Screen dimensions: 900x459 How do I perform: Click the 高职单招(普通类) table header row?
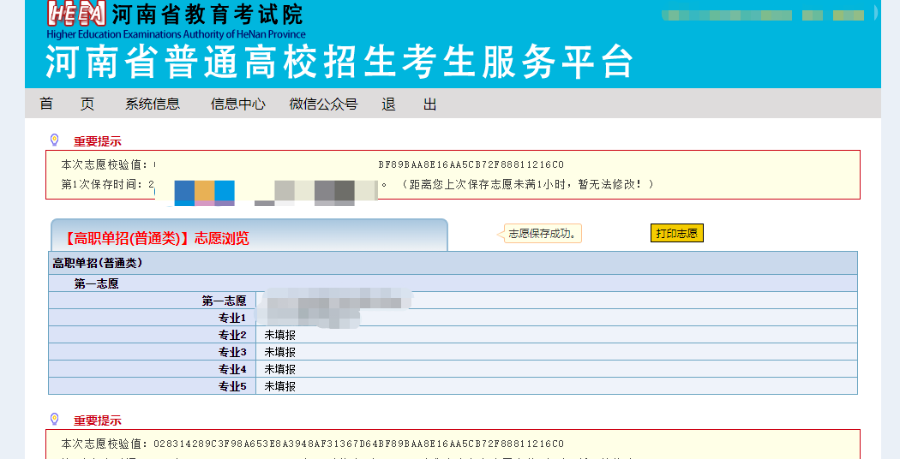[x=97, y=263]
